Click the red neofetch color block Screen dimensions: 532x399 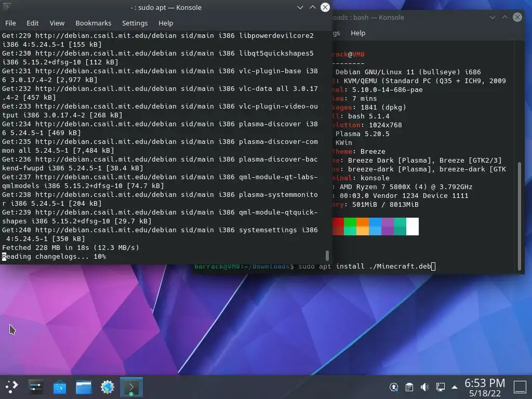(338, 227)
